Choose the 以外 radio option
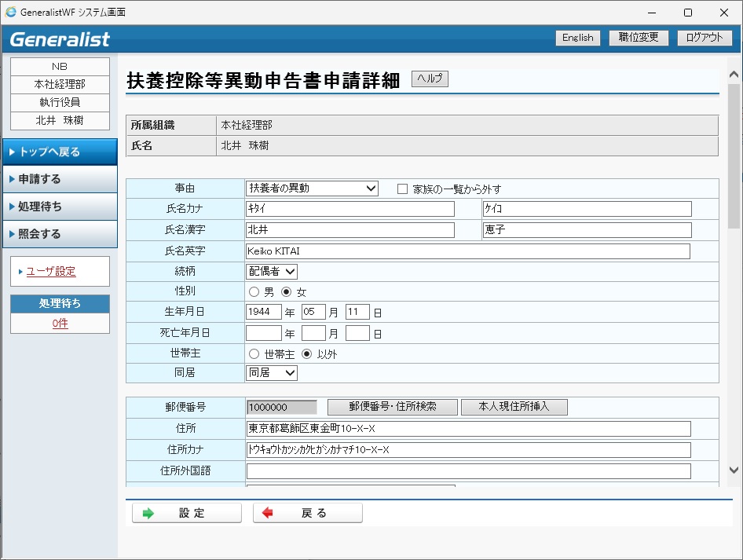Image resolution: width=743 pixels, height=560 pixels. click(x=307, y=354)
